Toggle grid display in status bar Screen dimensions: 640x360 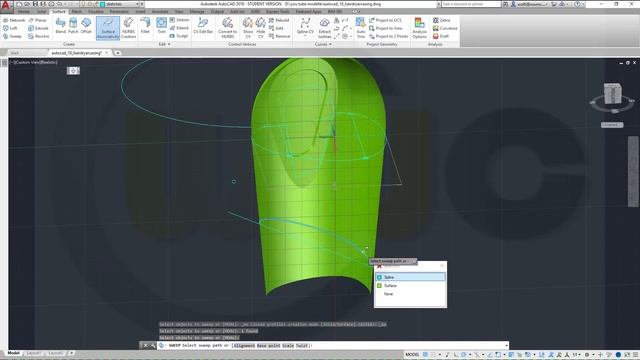tap(425, 355)
